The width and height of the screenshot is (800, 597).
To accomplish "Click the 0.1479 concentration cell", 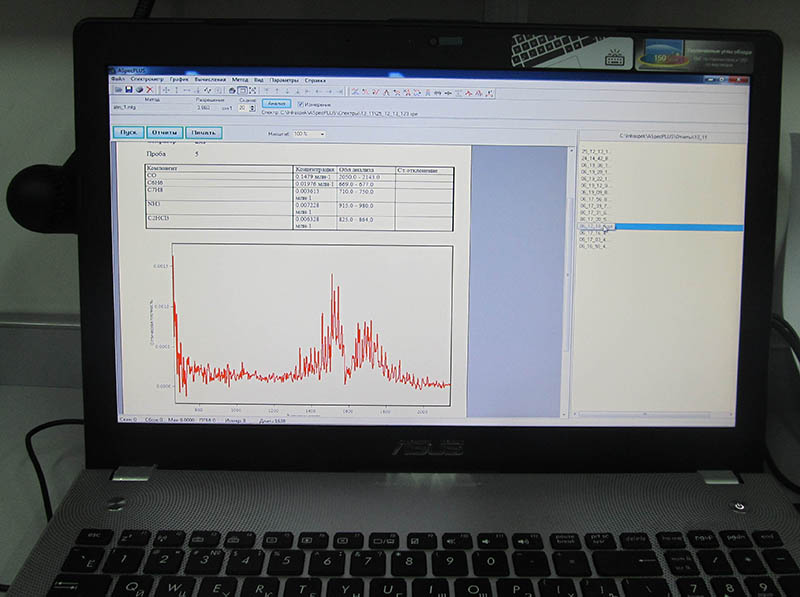I will tap(315, 177).
